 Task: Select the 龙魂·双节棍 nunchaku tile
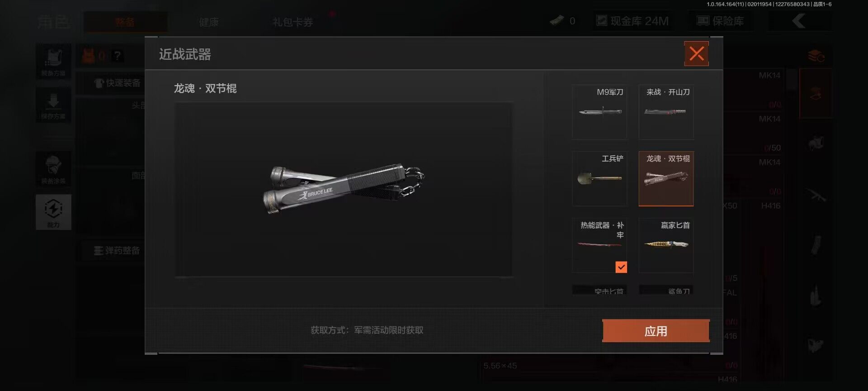pos(666,179)
